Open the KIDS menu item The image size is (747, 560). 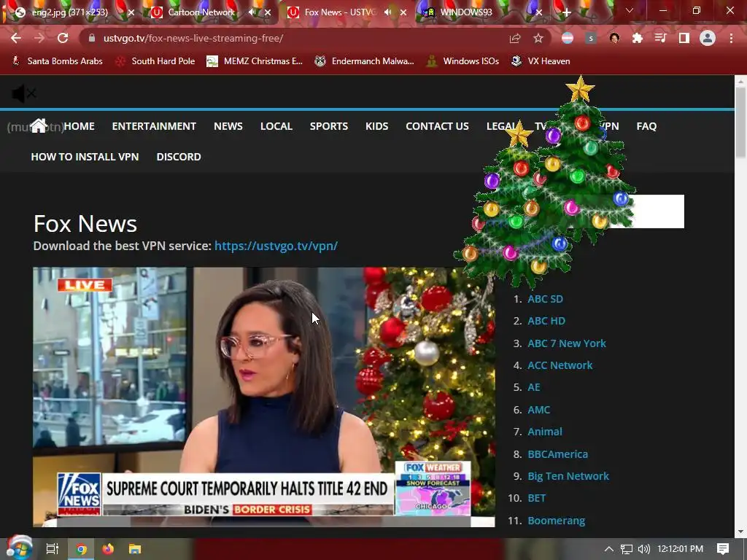tap(377, 126)
